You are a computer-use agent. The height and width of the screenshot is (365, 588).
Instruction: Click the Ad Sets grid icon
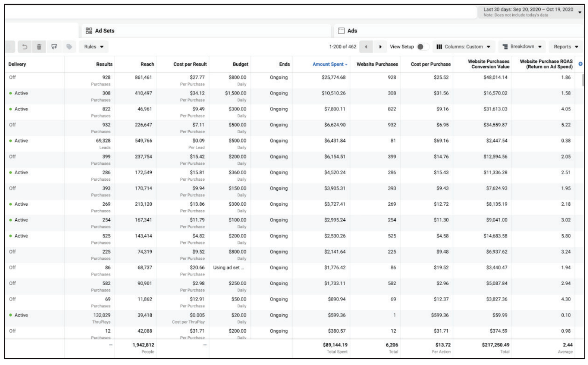89,31
